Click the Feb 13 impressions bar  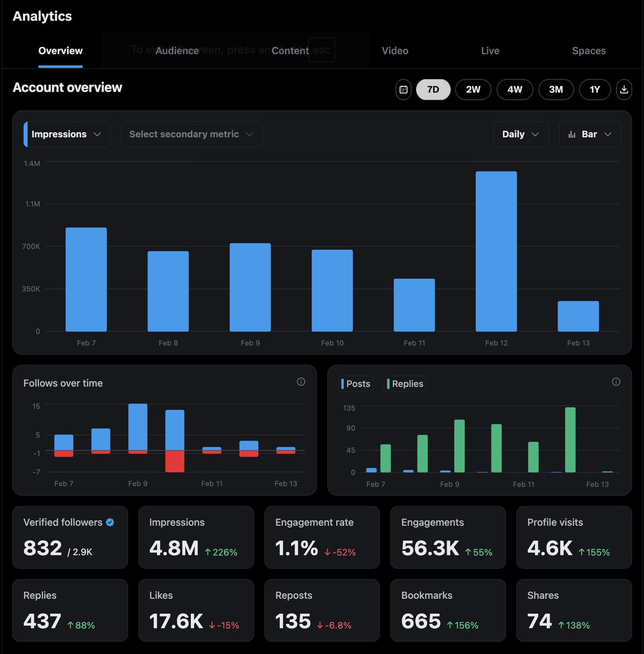click(578, 316)
